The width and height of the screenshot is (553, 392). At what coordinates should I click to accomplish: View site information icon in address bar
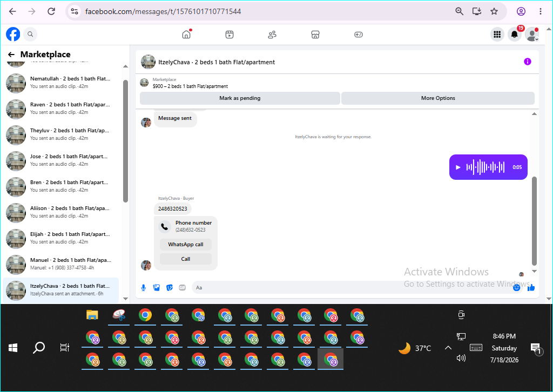point(75,11)
